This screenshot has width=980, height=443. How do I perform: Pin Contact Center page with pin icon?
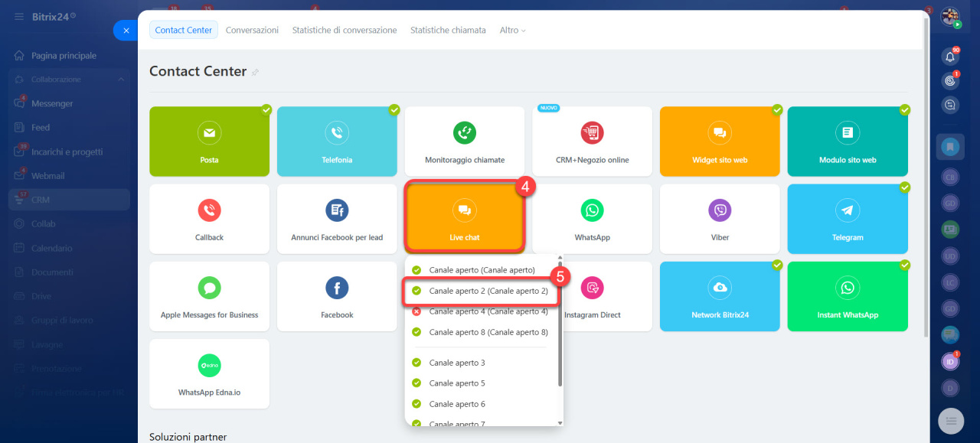coord(256,72)
